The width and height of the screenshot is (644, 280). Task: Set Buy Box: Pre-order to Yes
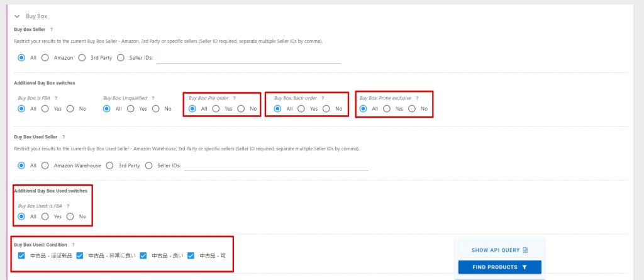[x=216, y=109]
